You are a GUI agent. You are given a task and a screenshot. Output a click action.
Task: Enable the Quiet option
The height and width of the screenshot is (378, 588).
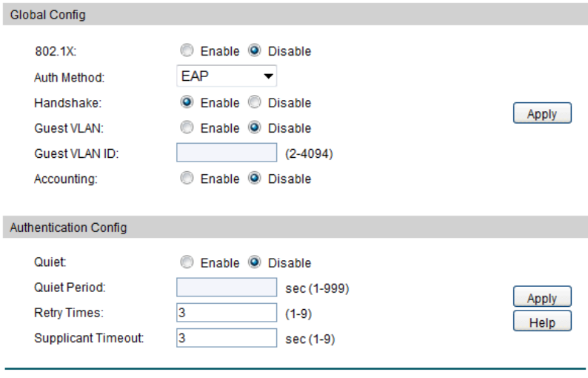(187, 262)
